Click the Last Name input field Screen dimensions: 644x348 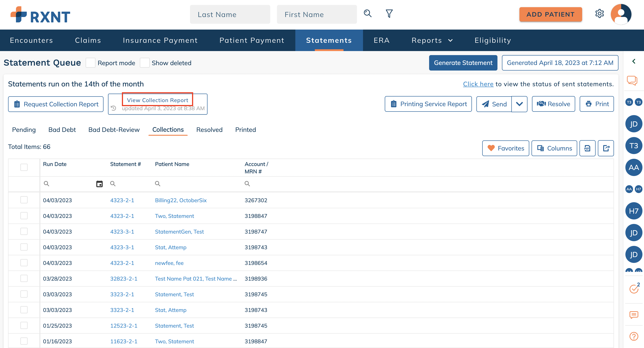tap(230, 14)
